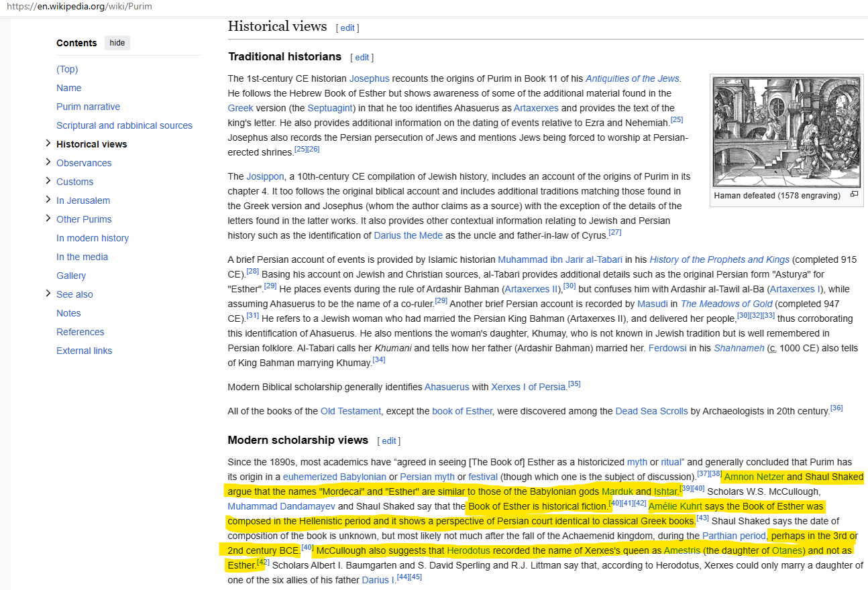Open the Otanes link

pyautogui.click(x=787, y=550)
